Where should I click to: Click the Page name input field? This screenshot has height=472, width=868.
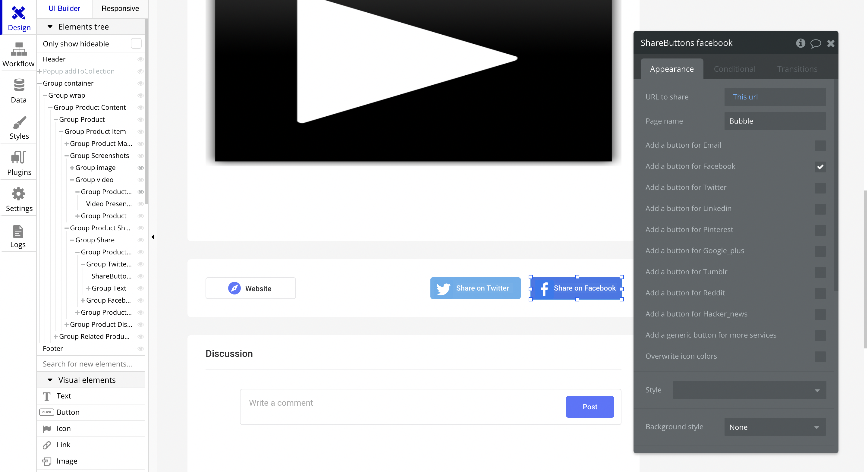pyautogui.click(x=774, y=121)
